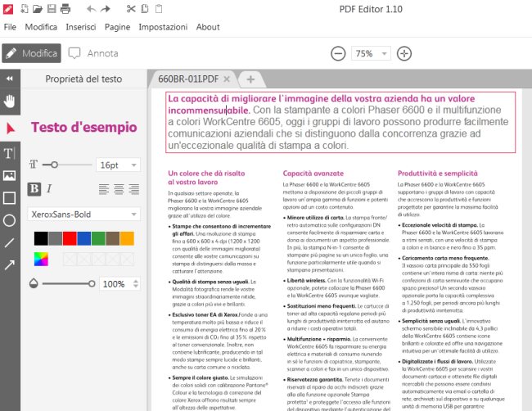Open the 75% zoom level dropdown

coord(371,53)
